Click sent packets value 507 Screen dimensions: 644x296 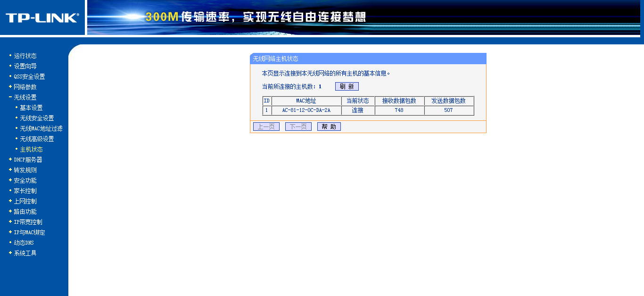449,110
